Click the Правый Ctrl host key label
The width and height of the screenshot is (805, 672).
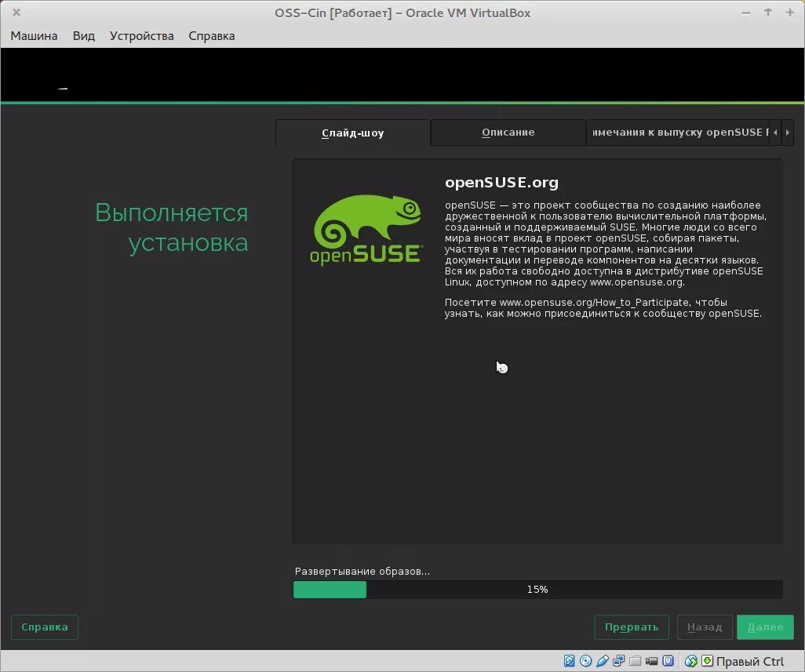749,661
